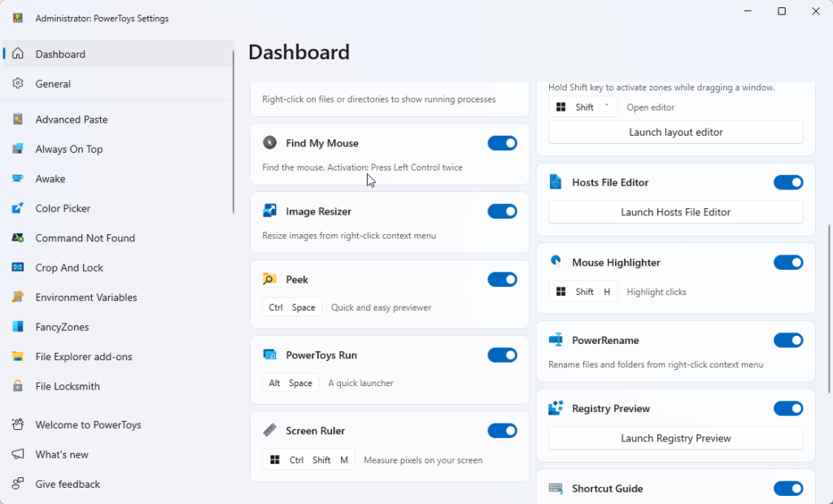This screenshot has width=833, height=504.
Task: Click 'Measure pixels on your screen' text
Action: tap(423, 460)
